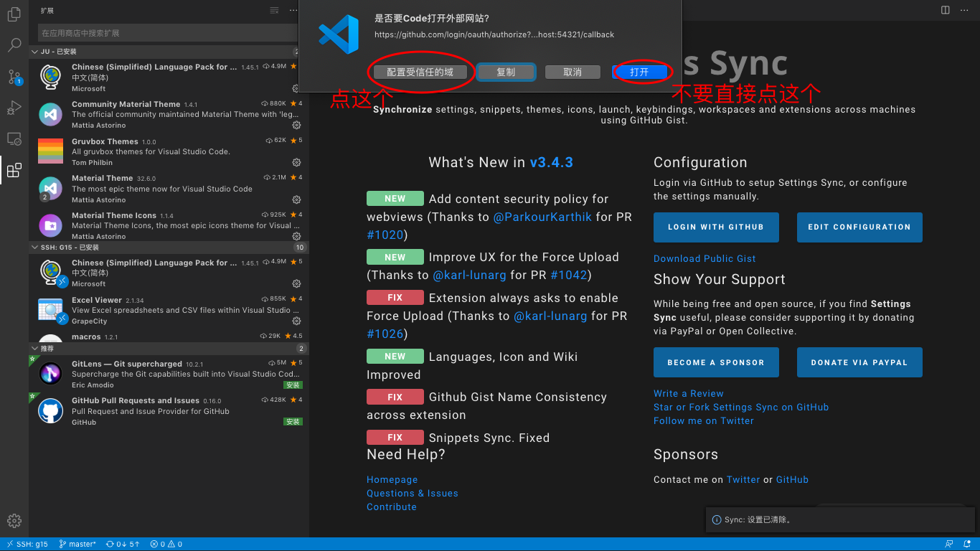The image size is (980, 551).
Task: Click the SSH: g15 remote indicator
Action: 27,544
